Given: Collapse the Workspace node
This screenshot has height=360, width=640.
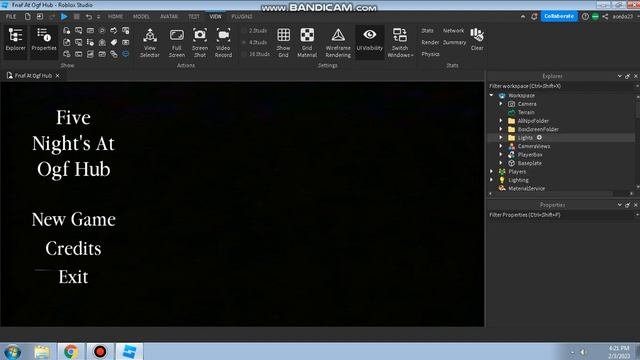Looking at the screenshot, I should click(x=492, y=96).
